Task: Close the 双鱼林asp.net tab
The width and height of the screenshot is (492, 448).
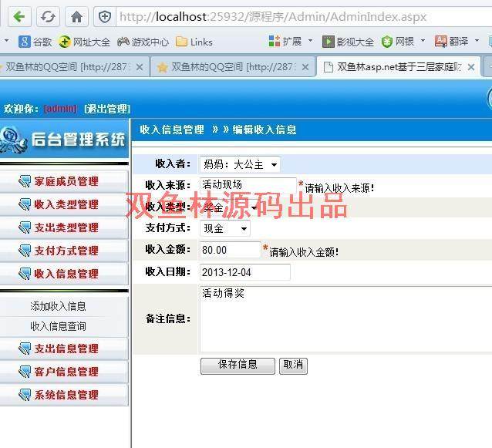Action: (471, 67)
